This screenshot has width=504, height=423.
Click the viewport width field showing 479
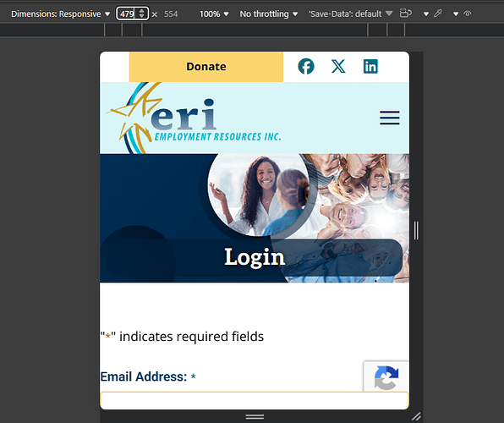(127, 14)
